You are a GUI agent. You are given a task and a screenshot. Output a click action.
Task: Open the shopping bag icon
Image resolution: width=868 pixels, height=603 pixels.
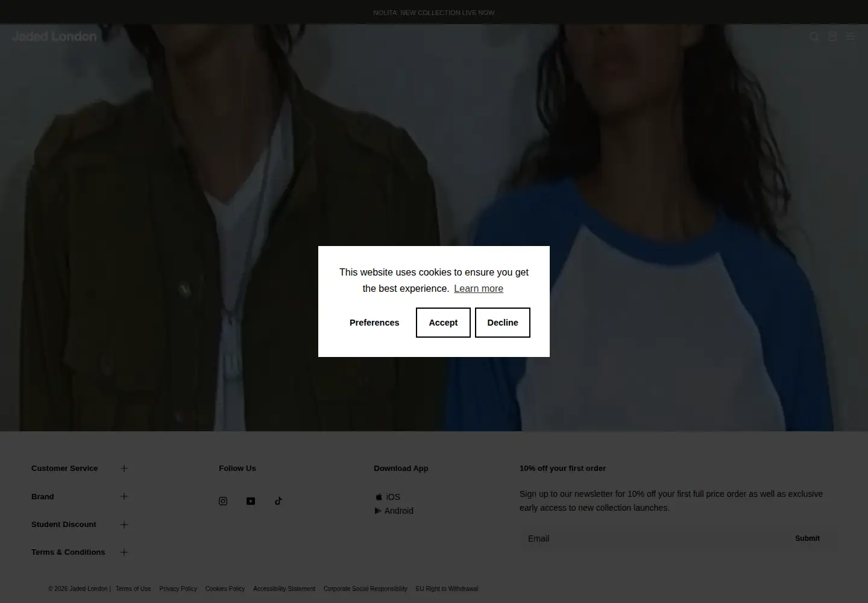(x=832, y=36)
